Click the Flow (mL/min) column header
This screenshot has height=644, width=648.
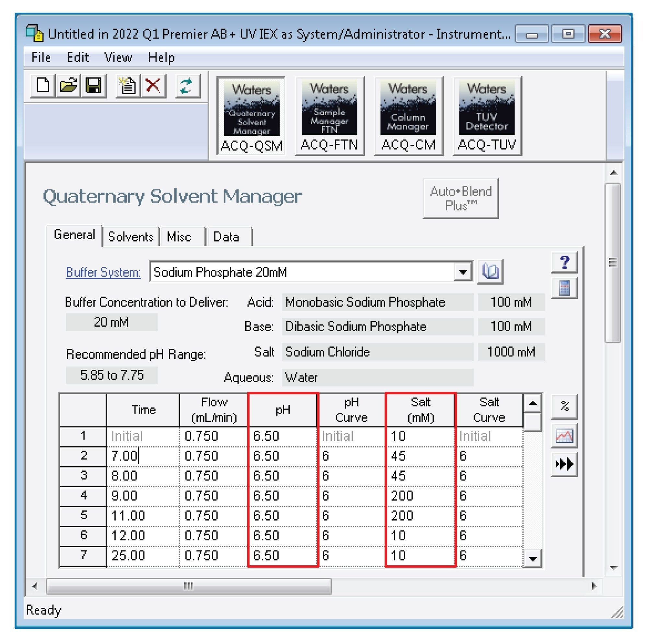(213, 410)
